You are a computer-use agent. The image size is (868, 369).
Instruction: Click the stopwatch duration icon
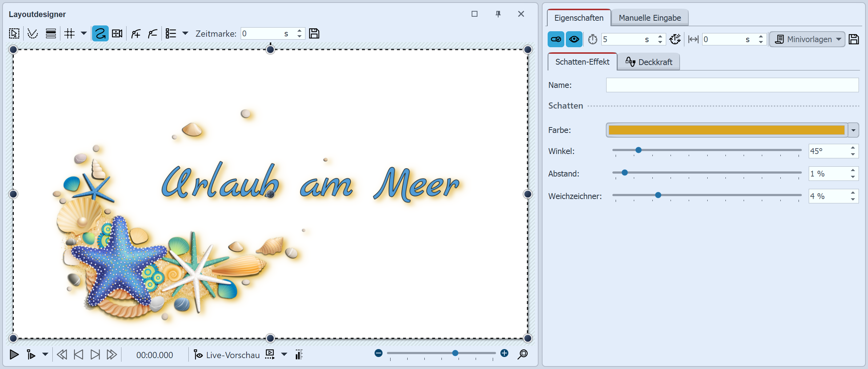[592, 39]
